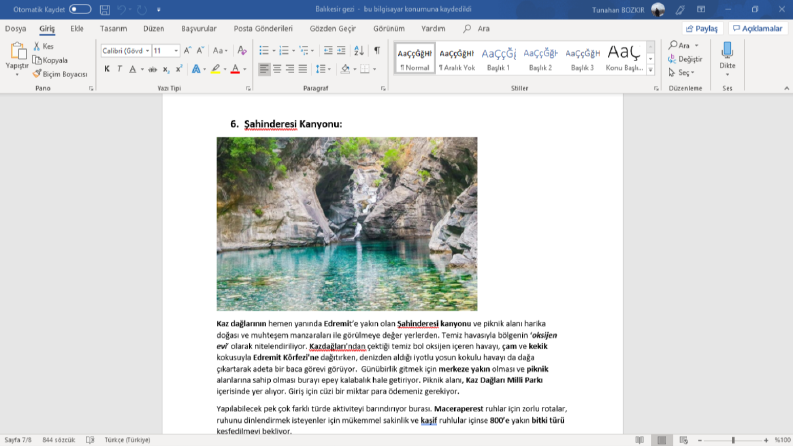Click the decrease font size icon

tap(200, 51)
